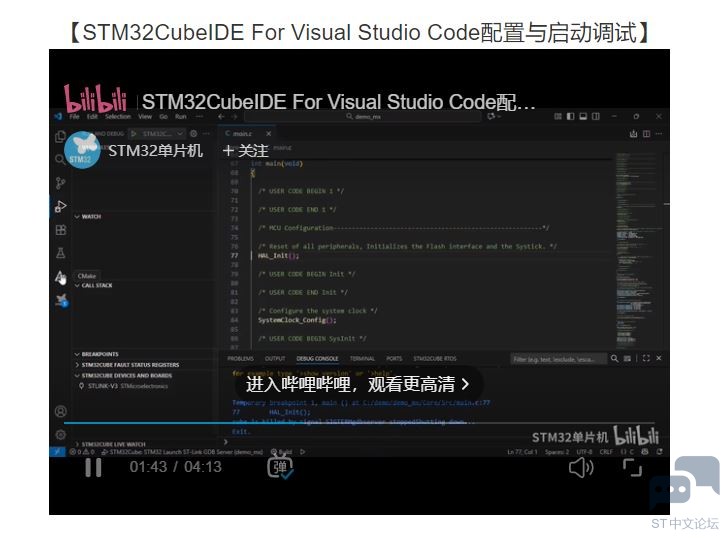Open the Search icon in activity bar
728x539 pixels.
pyautogui.click(x=60, y=160)
